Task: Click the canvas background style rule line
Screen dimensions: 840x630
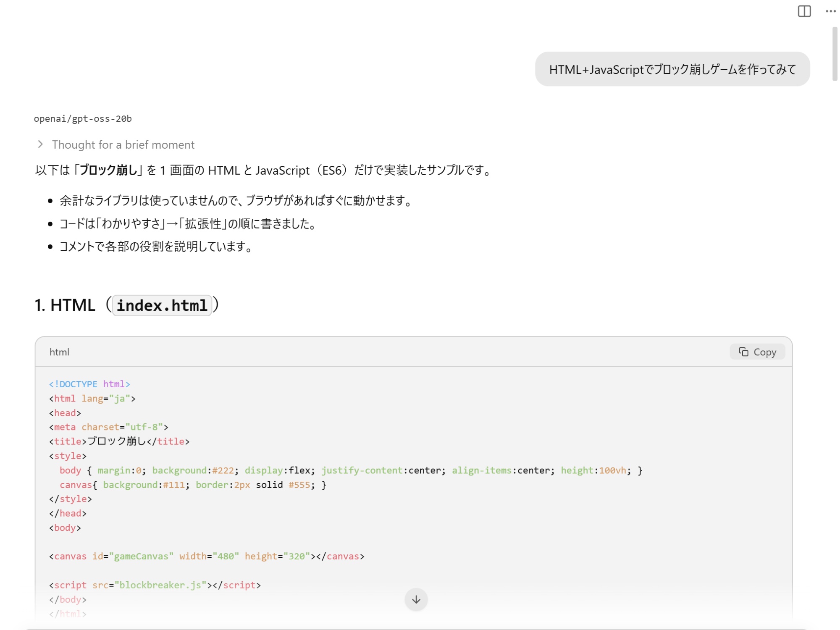Action: (193, 485)
